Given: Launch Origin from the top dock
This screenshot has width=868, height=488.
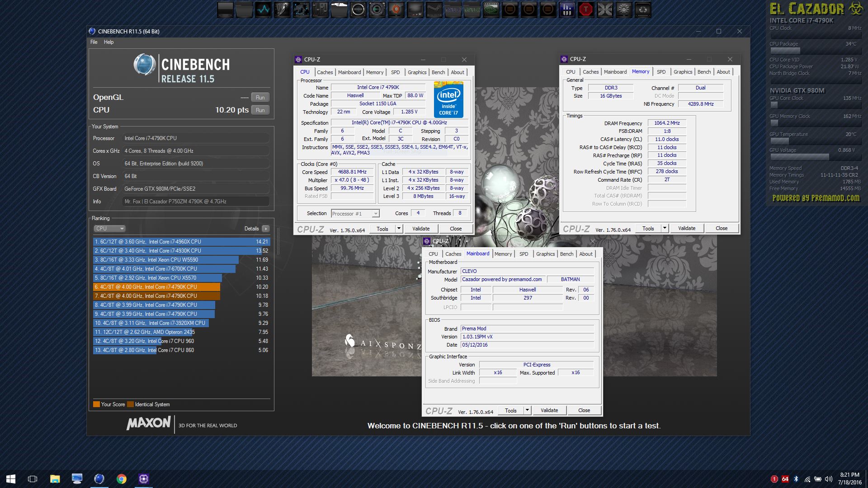Looking at the screenshot, I should [396, 9].
